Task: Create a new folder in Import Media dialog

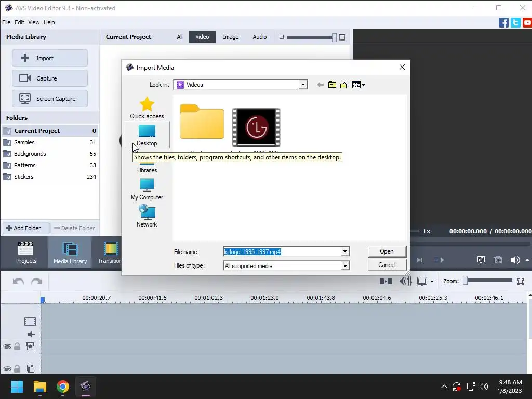Action: (x=344, y=85)
